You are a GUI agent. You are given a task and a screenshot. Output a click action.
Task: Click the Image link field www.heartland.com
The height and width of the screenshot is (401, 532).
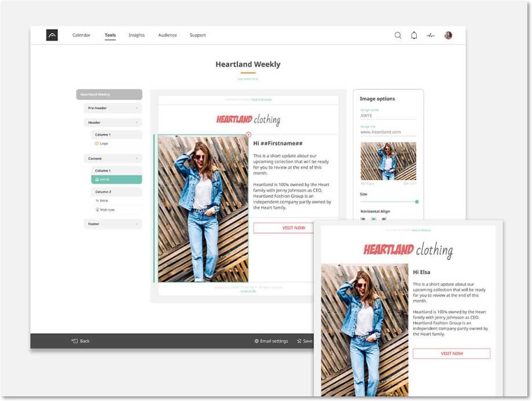(x=388, y=132)
